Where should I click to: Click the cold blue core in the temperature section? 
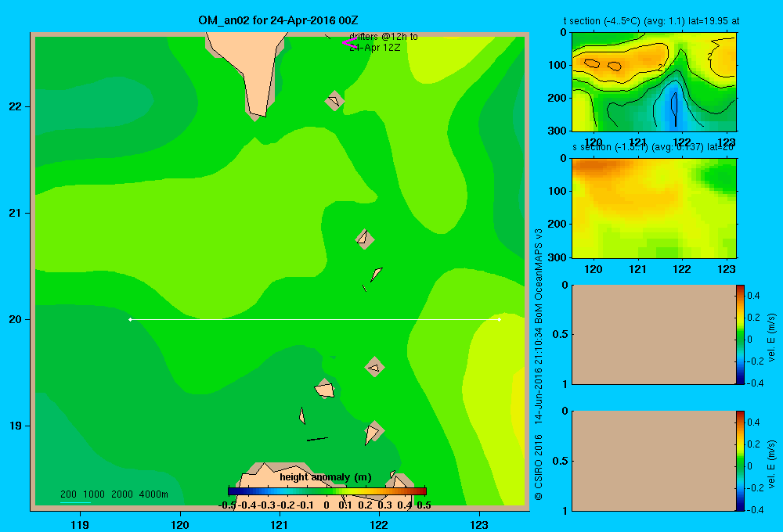point(673,107)
